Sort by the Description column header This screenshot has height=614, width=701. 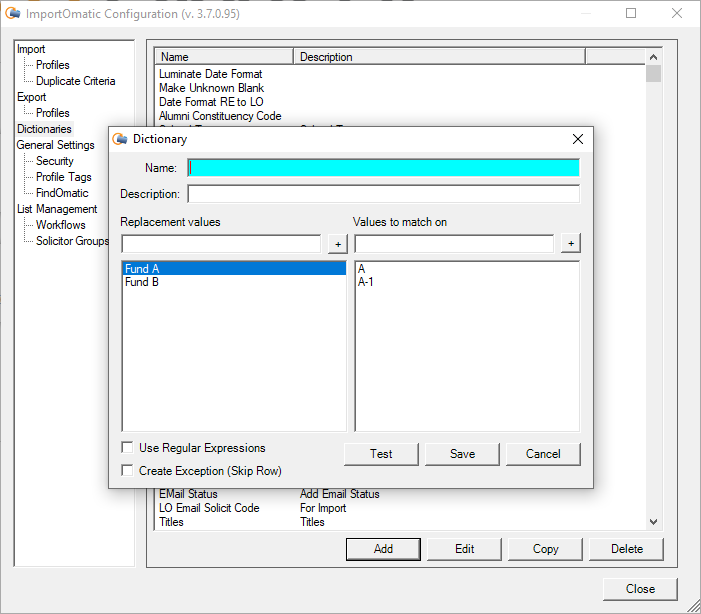tap(439, 57)
